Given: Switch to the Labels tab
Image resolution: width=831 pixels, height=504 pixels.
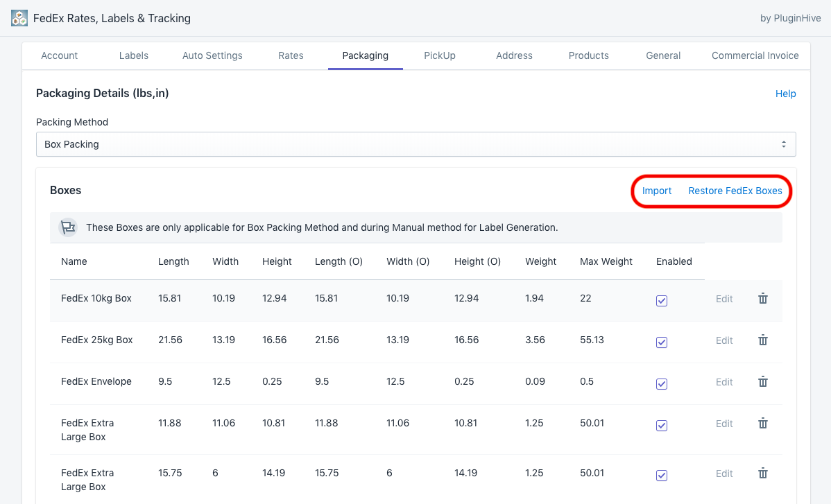Looking at the screenshot, I should 134,55.
